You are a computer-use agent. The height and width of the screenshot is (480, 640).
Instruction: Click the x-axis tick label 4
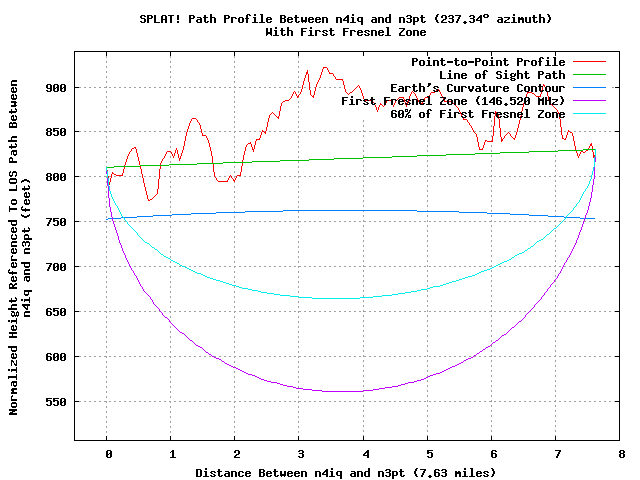[x=365, y=454]
